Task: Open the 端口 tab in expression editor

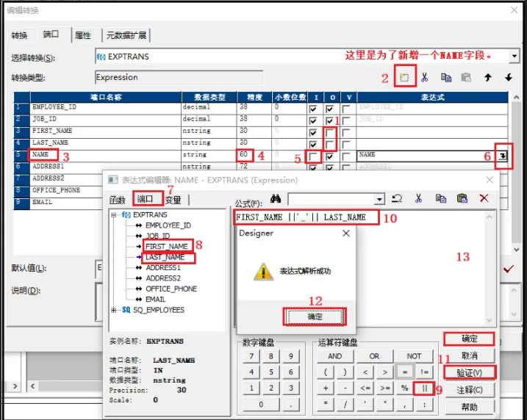Action: [146, 199]
